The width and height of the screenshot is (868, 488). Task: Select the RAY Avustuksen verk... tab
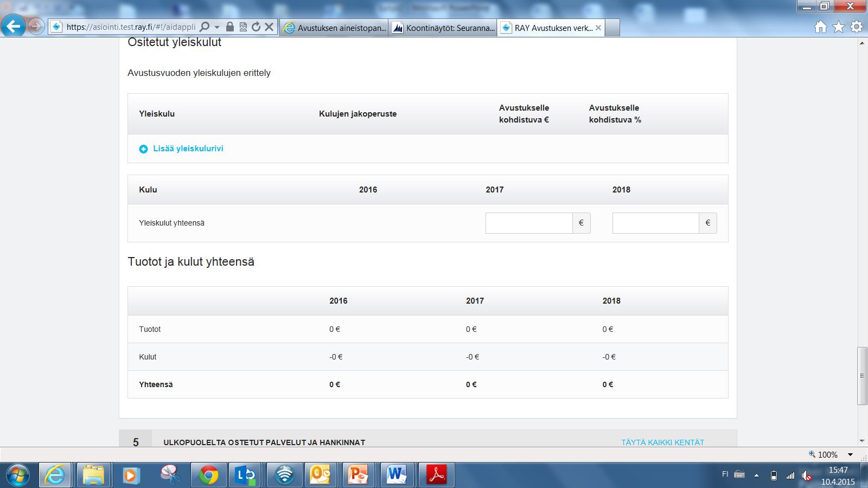click(546, 28)
